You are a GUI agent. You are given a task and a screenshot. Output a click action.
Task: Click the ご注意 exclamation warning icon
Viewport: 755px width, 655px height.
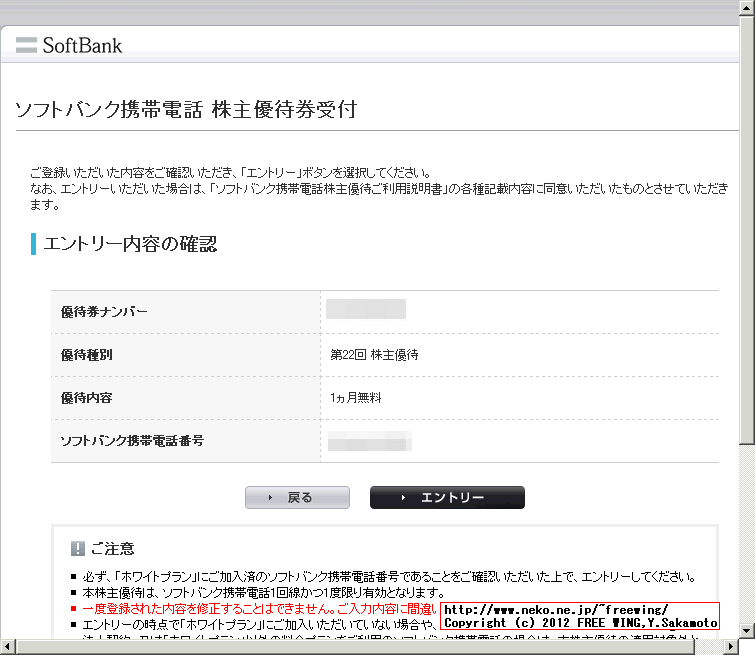click(78, 549)
